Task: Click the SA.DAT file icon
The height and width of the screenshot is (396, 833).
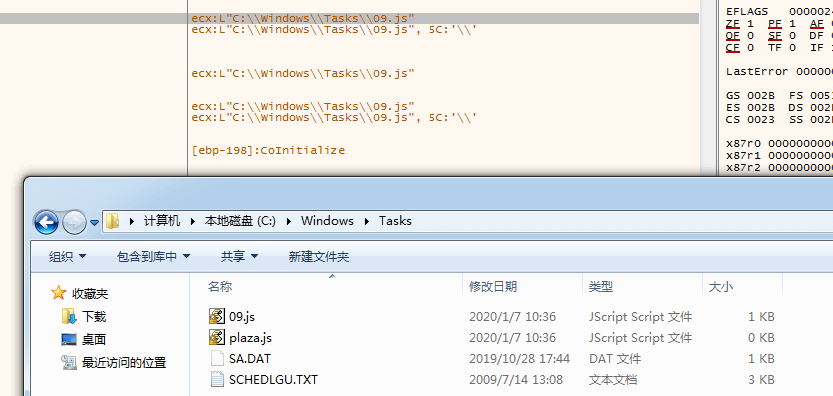Action: (x=217, y=359)
